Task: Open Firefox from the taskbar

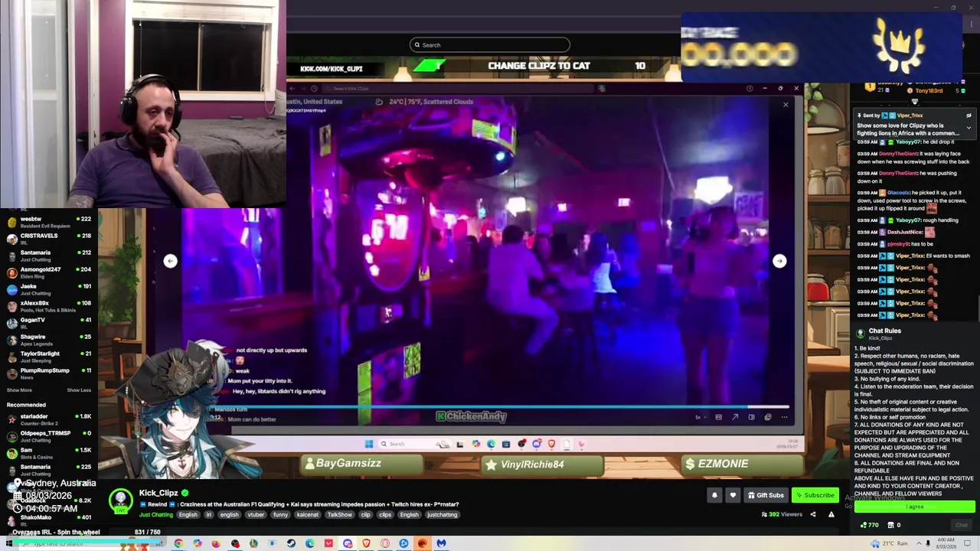Action: point(216,543)
